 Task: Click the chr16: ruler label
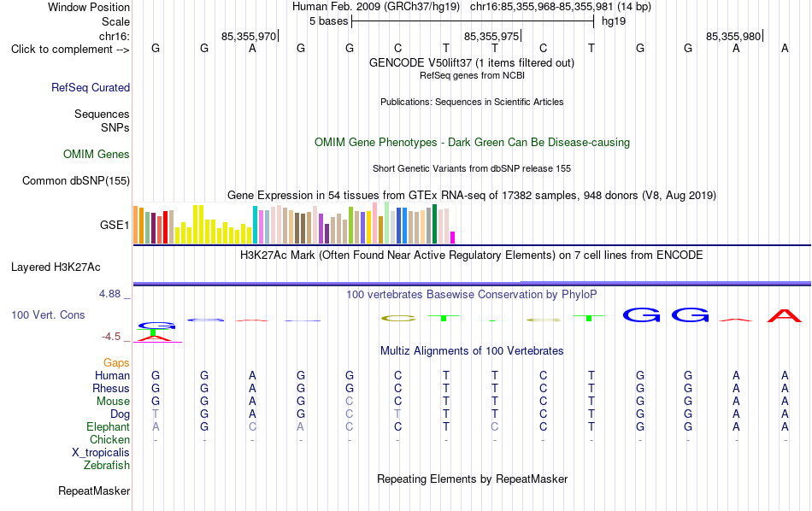pos(115,36)
